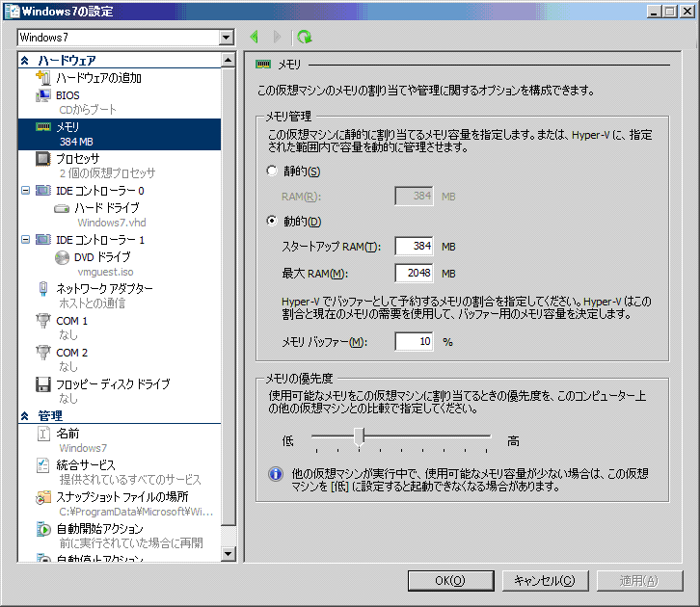Click the キャンセル(C) button
The image size is (700, 607).
[545, 581]
